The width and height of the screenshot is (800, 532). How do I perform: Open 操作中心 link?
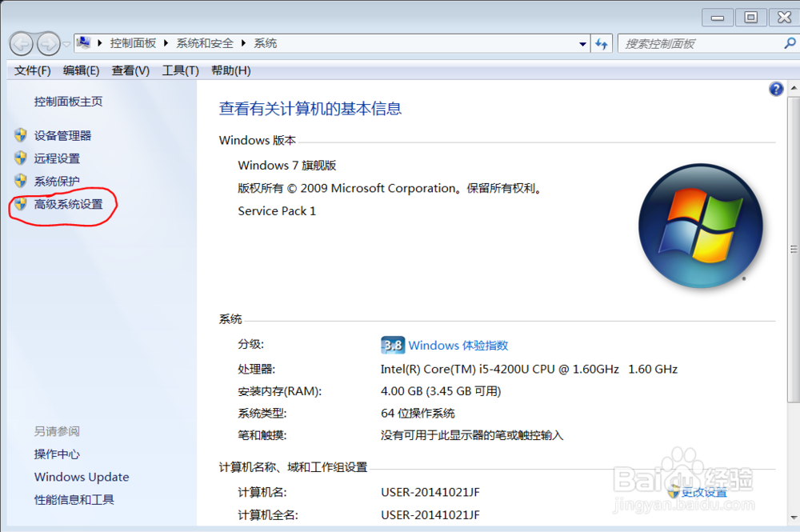(x=57, y=454)
